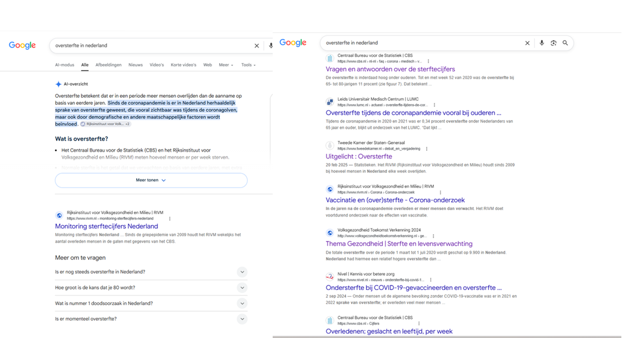Open 'Thema Gezondheid | Sterfte en levensverwachting'
The height and width of the screenshot is (362, 644).
(x=399, y=244)
